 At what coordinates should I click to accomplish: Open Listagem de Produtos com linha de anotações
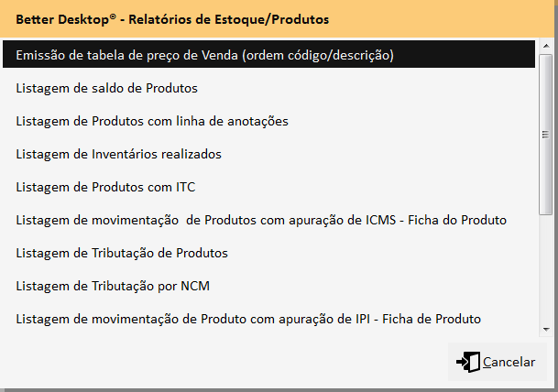152,122
